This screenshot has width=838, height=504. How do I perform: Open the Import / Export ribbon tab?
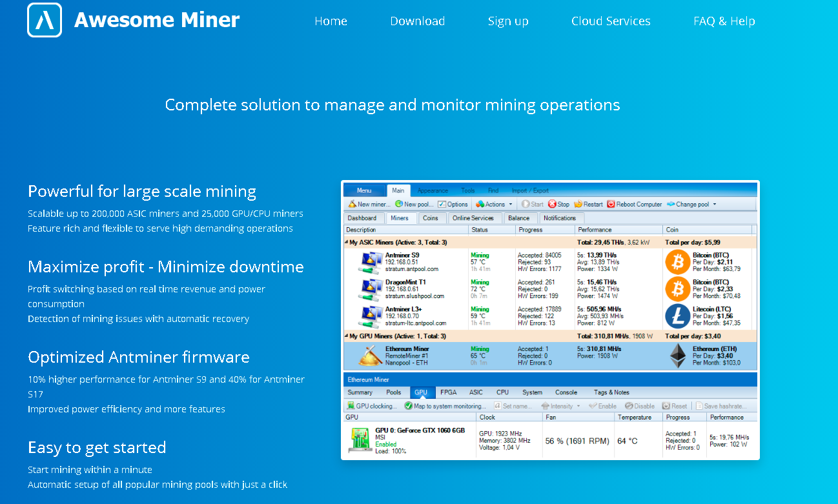point(530,190)
